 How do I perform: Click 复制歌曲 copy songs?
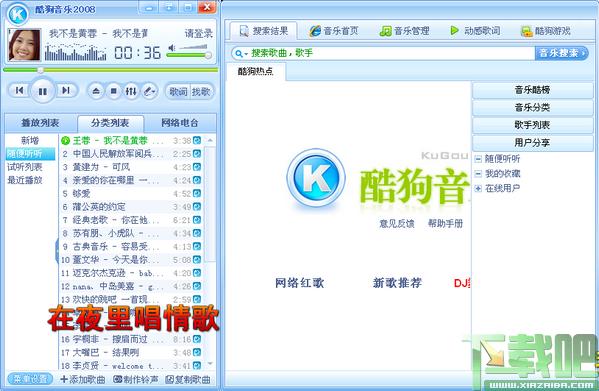coord(188,379)
